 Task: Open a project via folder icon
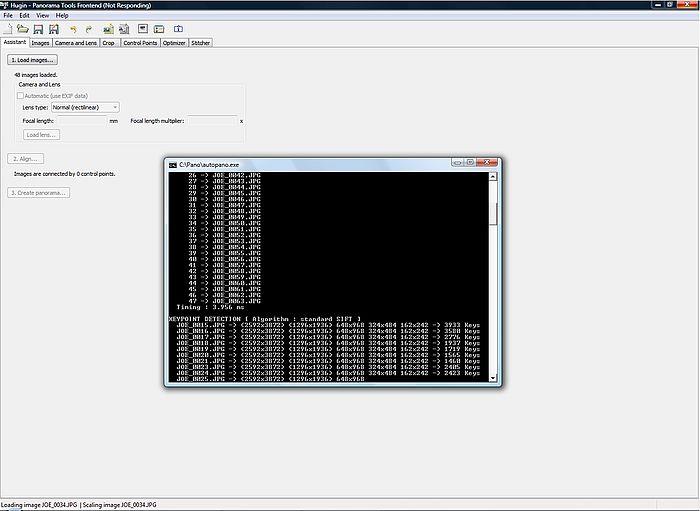(x=23, y=29)
